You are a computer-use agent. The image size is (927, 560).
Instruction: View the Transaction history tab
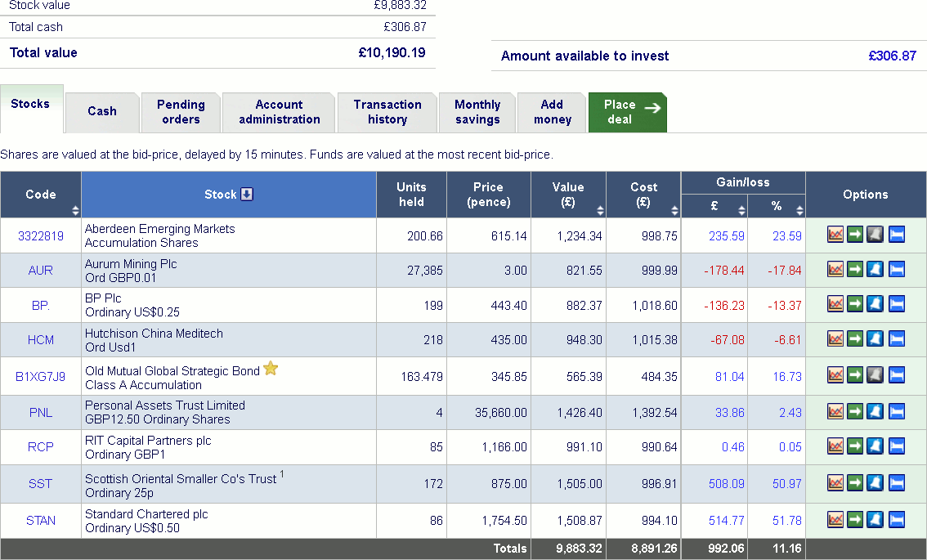[387, 112]
